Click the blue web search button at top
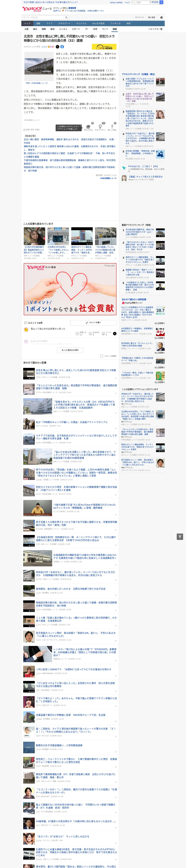 tap(161, 2)
